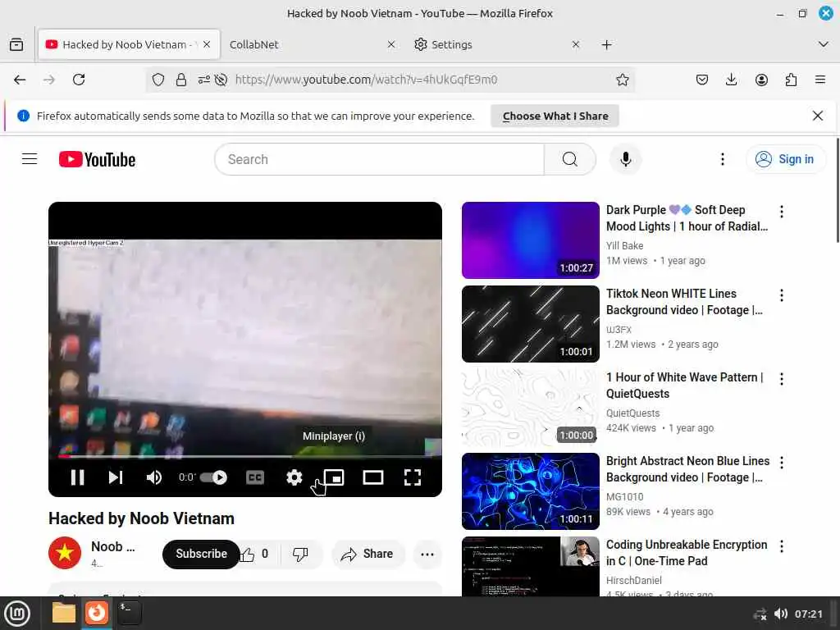Click the autoplay blocked icon in address bar
840x630 pixels.
pyautogui.click(x=221, y=80)
